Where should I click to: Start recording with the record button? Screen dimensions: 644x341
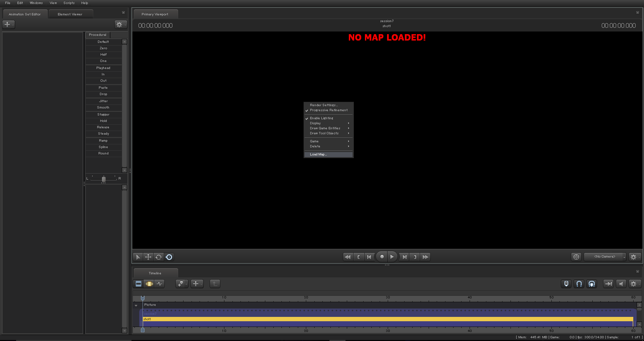coord(382,257)
